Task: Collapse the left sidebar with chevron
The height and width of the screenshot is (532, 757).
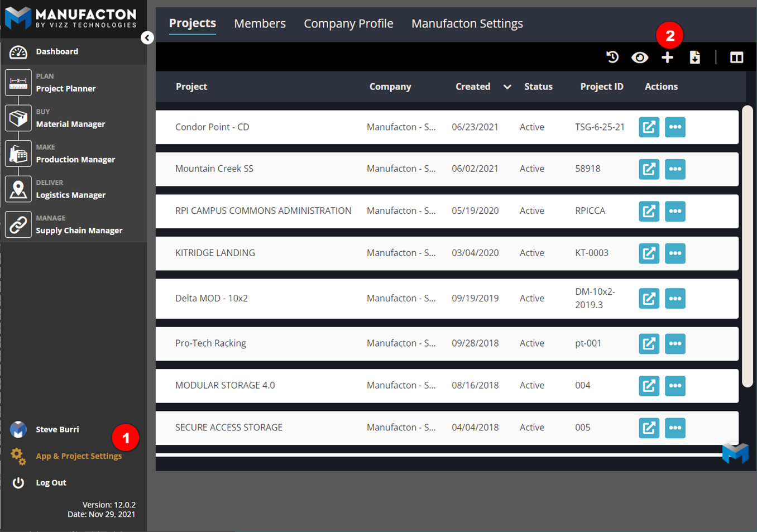Action: tap(147, 38)
